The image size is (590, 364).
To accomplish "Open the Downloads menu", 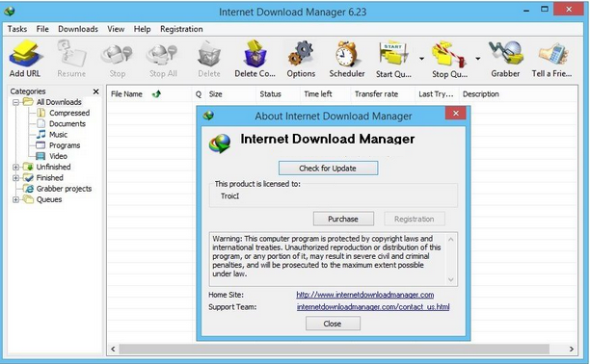I will click(78, 29).
